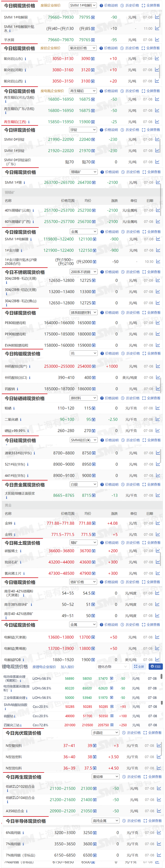The image size is (165, 868).
Task: Open chart icon for 521#硅(华东) row
Action: pyautogui.click(x=158, y=464)
